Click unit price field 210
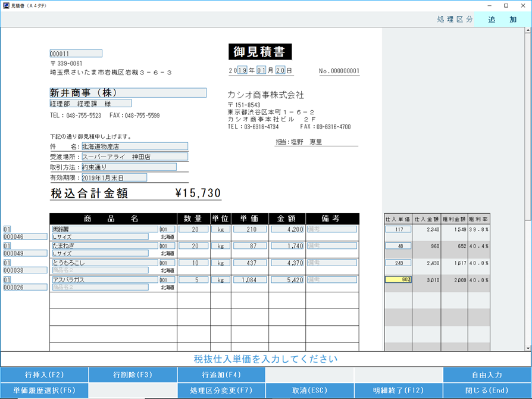This screenshot has width=532, height=399. pos(250,229)
